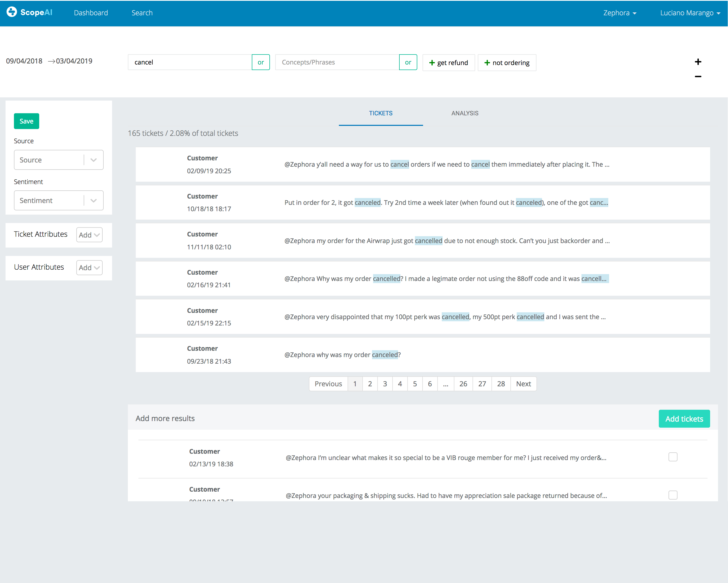
Task: Click the end date 03/04/2019
Action: 74,61
